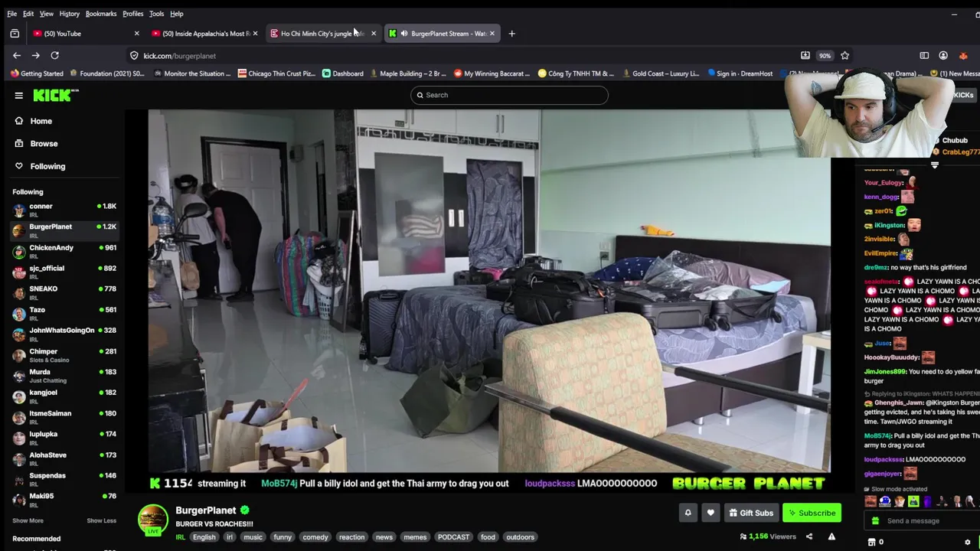980x551 pixels.
Task: Click the 90% zoom level indicator
Action: pyautogui.click(x=825, y=56)
